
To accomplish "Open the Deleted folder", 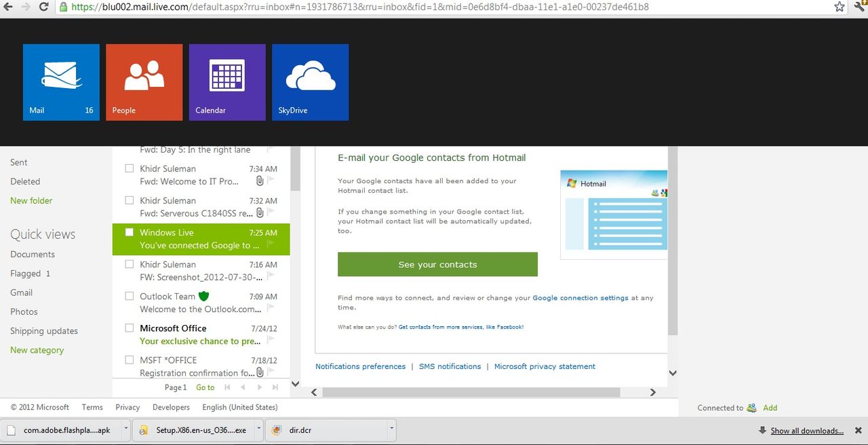I will click(25, 181).
